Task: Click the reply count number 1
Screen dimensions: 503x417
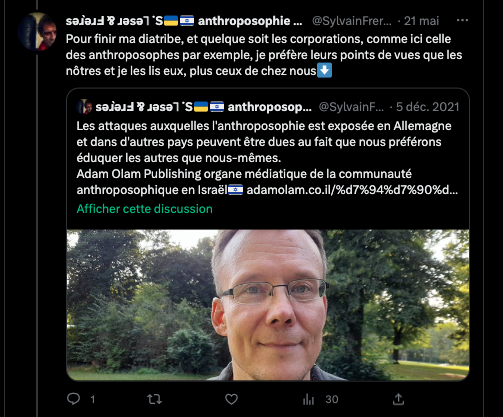Action: pos(93,399)
